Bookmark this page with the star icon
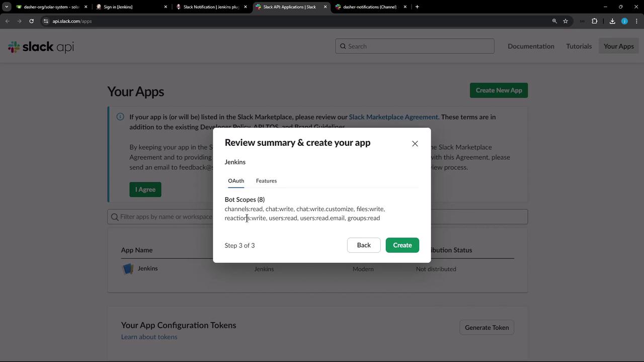The width and height of the screenshot is (644, 362). pyautogui.click(x=566, y=21)
